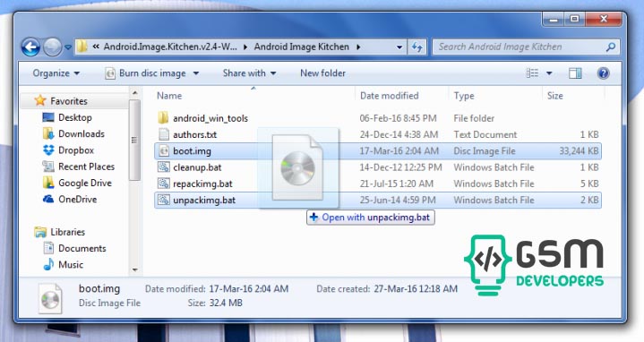Select Android.Image.Kitchen.v2.4-W... breadcrumb
Viewport: 644px width, 342px height.
pos(170,47)
